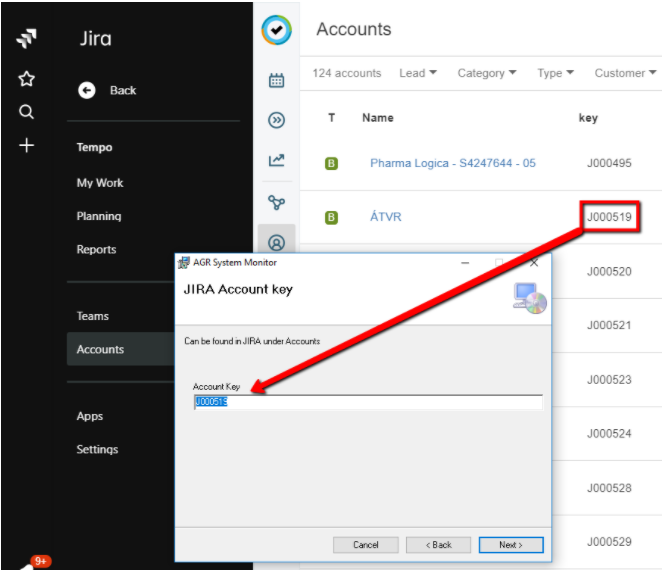Open Settings in the sidebar

pyautogui.click(x=97, y=450)
